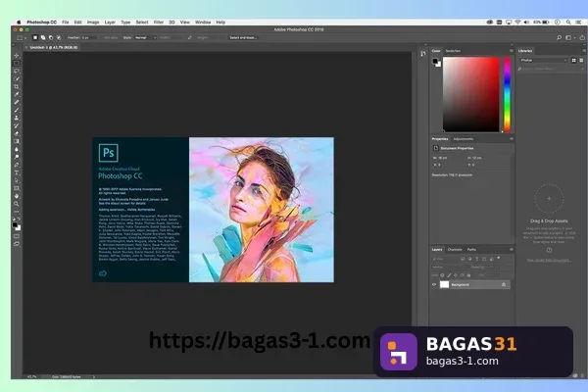Select Intersect with selection mode
The image size is (588, 392).
[x=59, y=37]
